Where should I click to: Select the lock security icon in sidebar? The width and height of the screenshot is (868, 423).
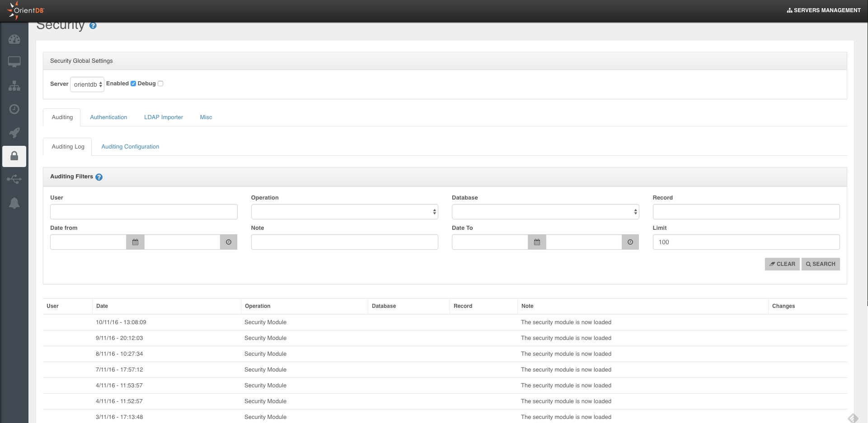(14, 156)
